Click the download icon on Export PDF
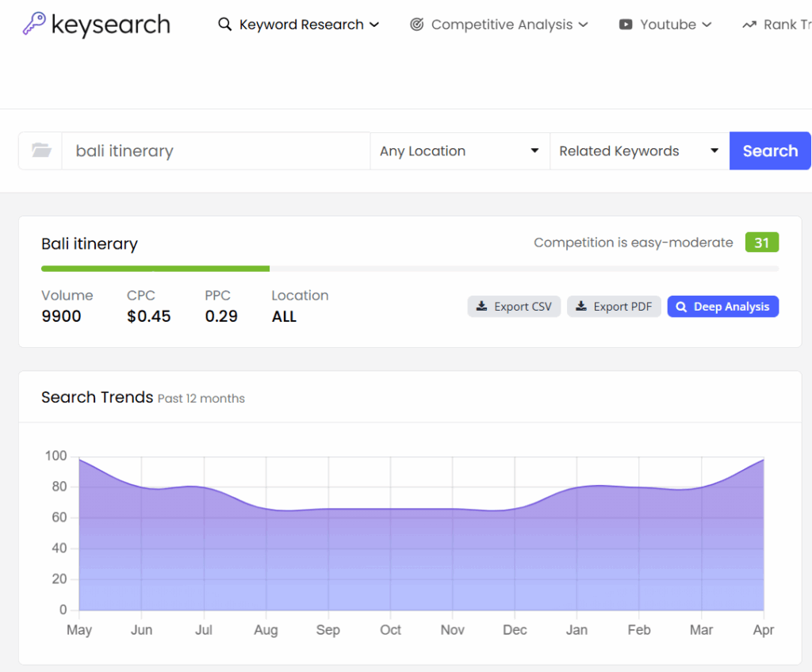 pos(581,306)
